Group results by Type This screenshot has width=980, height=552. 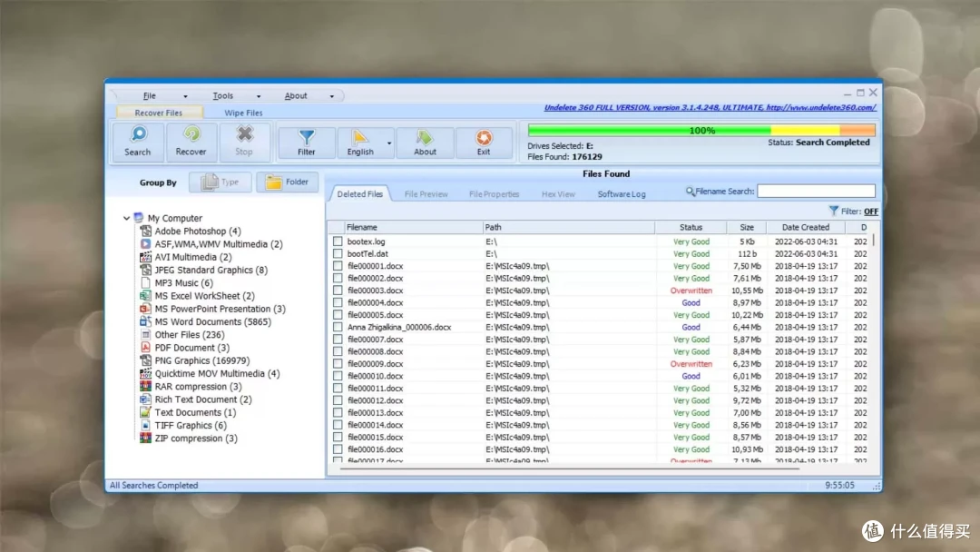[220, 182]
